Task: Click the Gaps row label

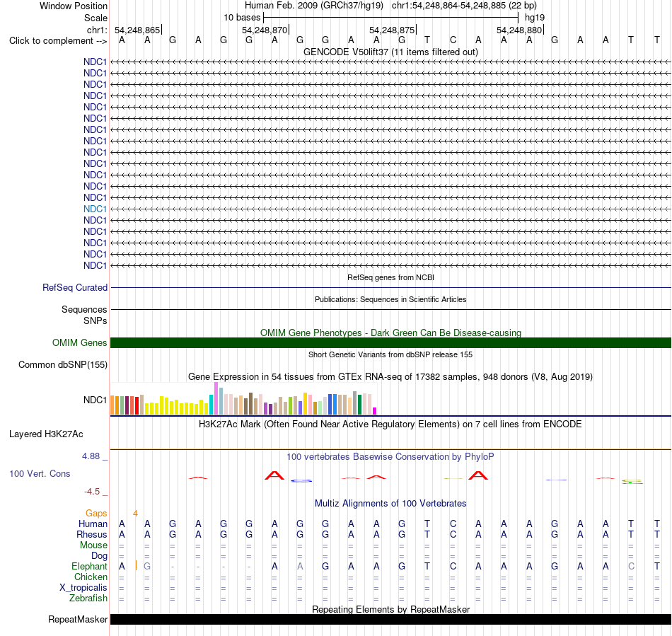Action: [x=96, y=514]
